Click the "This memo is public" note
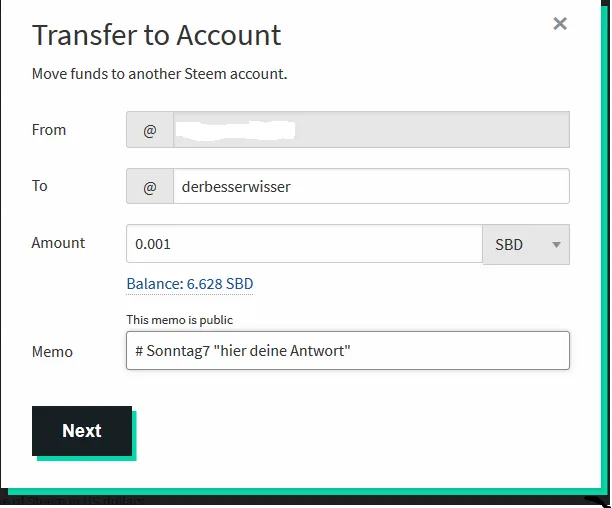This screenshot has height=508, width=612. pos(180,320)
